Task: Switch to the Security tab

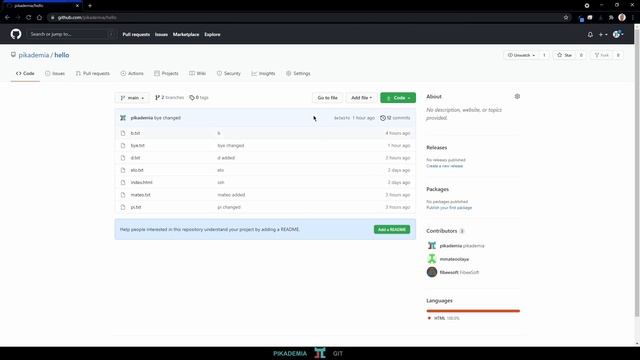Action: coord(229,73)
